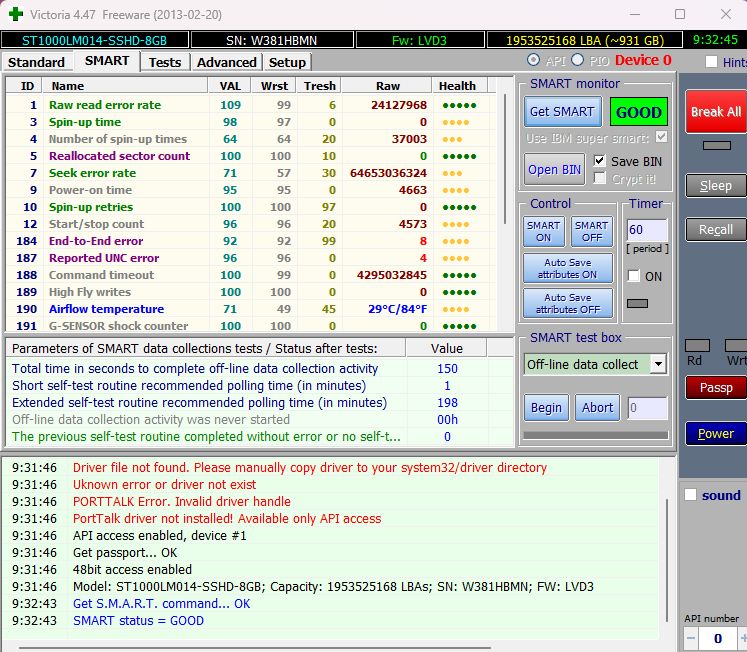747x652 pixels.
Task: Click Health dots for Power-on time
Action: (456, 191)
